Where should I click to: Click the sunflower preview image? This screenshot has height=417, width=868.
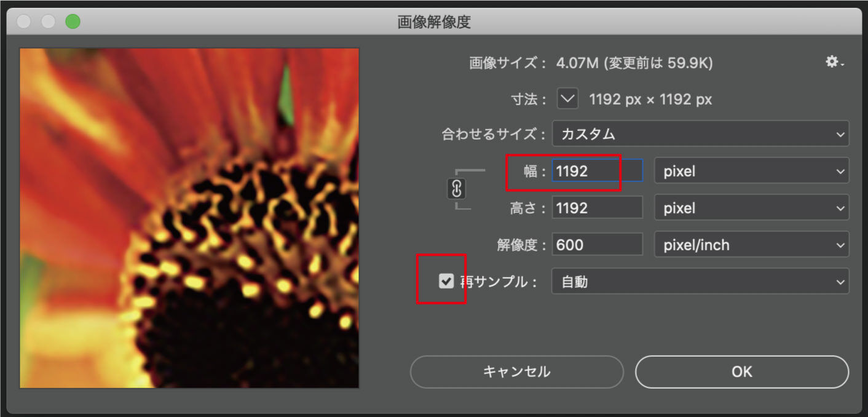(189, 218)
